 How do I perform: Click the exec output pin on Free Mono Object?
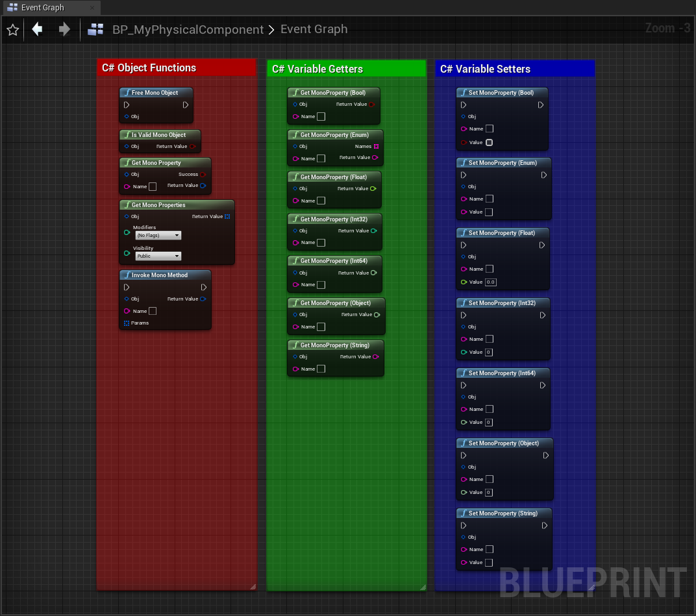coord(186,105)
